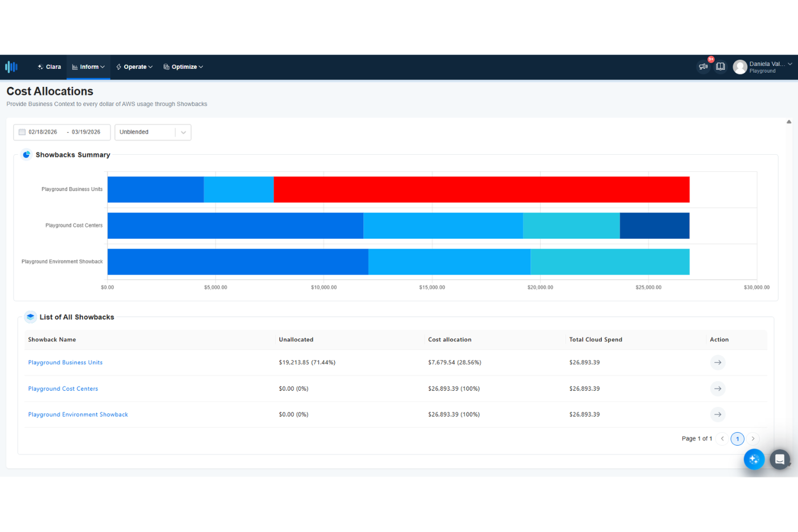The height and width of the screenshot is (532, 798).
Task: Click the app logo in the top bar
Action: (11, 66)
